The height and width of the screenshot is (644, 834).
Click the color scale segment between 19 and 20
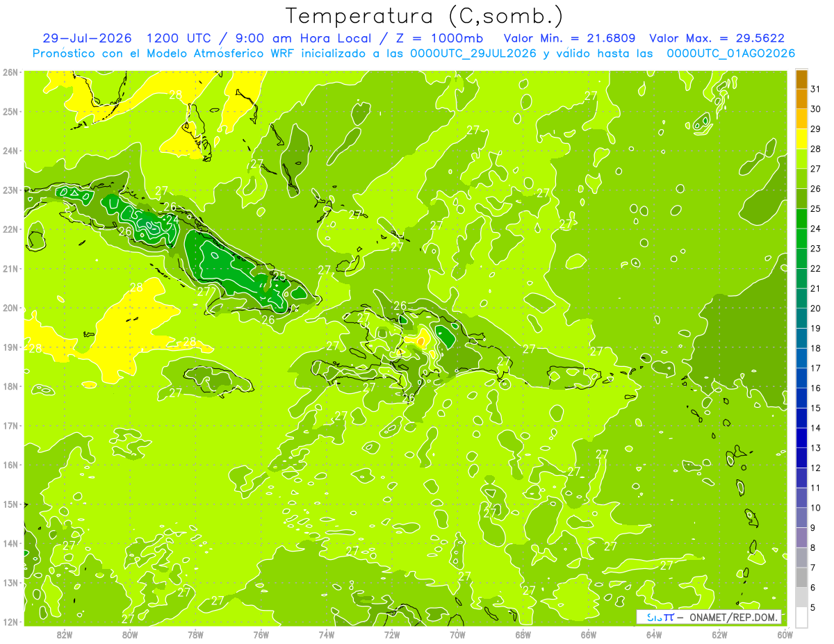(801, 318)
